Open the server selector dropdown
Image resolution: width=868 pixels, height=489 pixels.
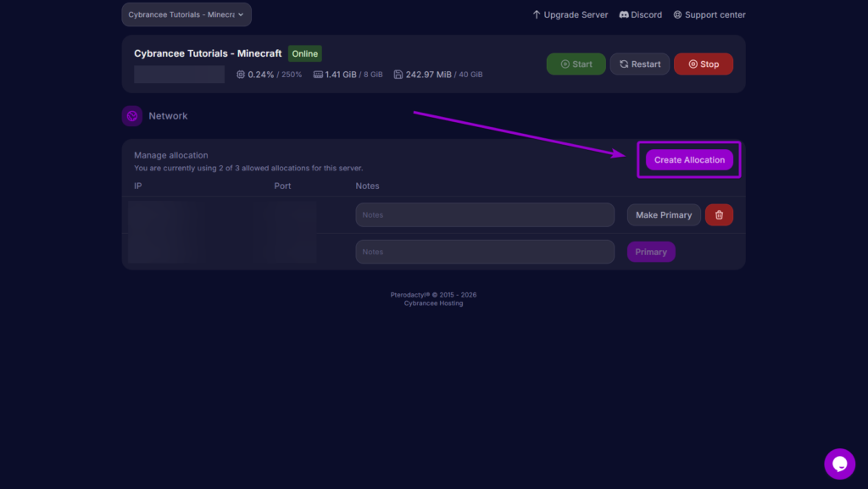click(186, 14)
